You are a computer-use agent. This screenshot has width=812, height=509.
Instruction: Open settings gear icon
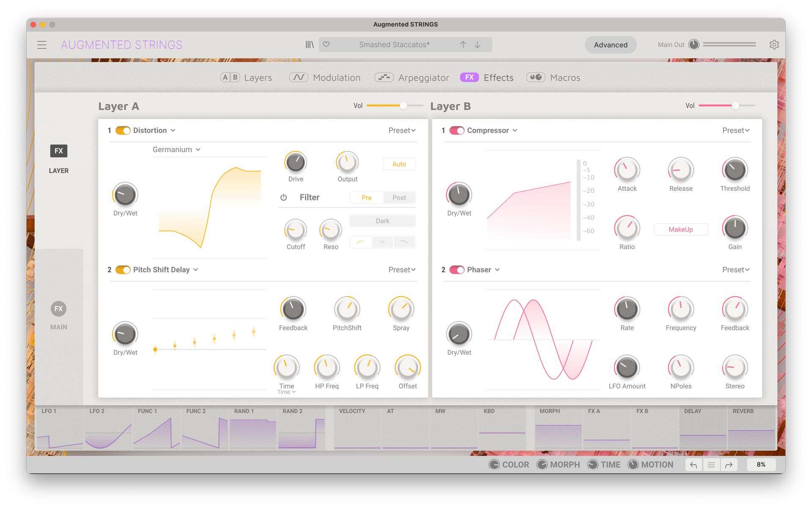tap(774, 44)
